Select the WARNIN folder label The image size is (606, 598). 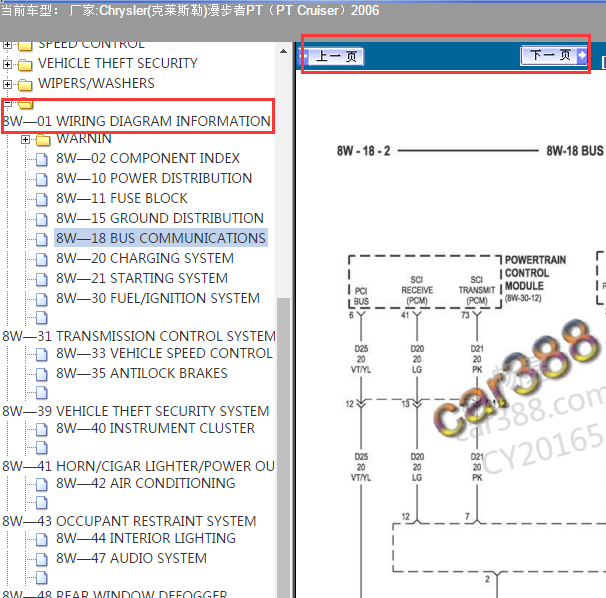pyautogui.click(x=84, y=138)
